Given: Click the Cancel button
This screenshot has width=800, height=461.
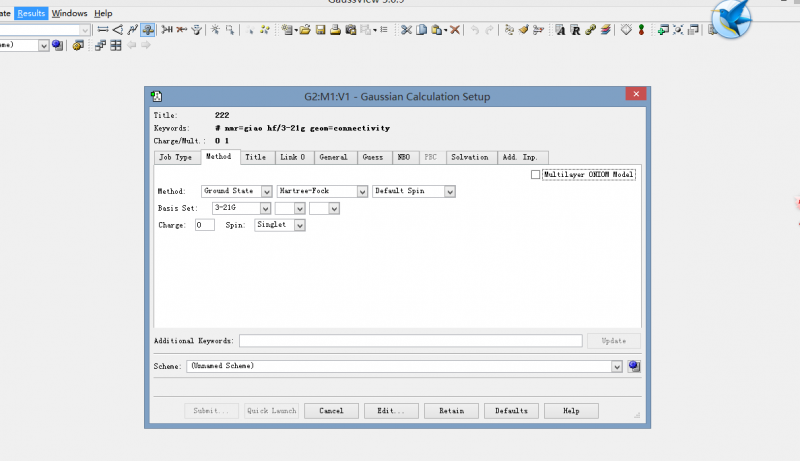Looking at the screenshot, I should click(331, 411).
